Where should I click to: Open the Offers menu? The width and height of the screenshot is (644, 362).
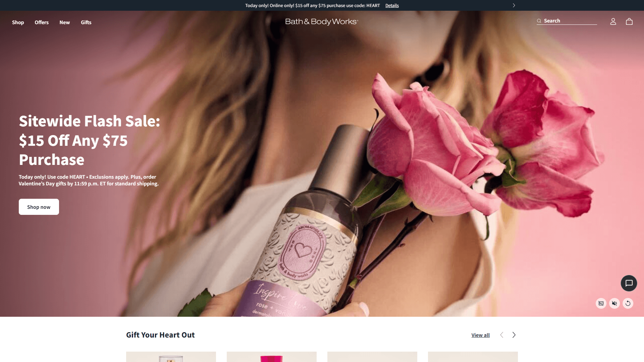(41, 22)
